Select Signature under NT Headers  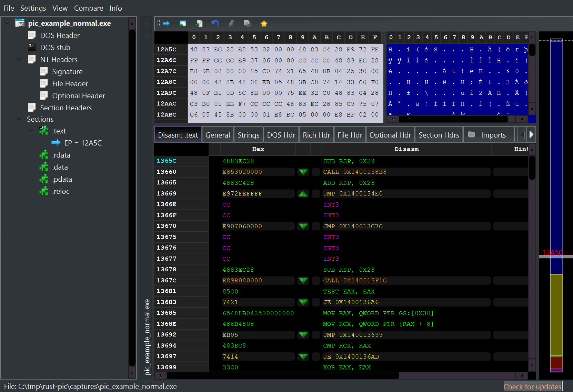(x=67, y=71)
